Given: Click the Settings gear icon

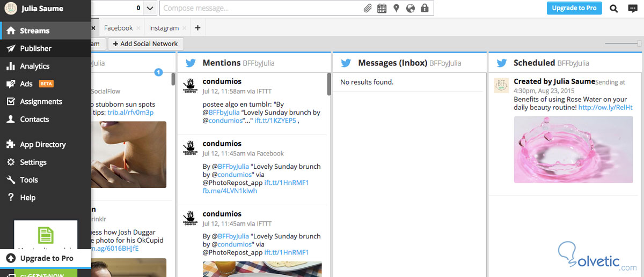Looking at the screenshot, I should (x=10, y=162).
